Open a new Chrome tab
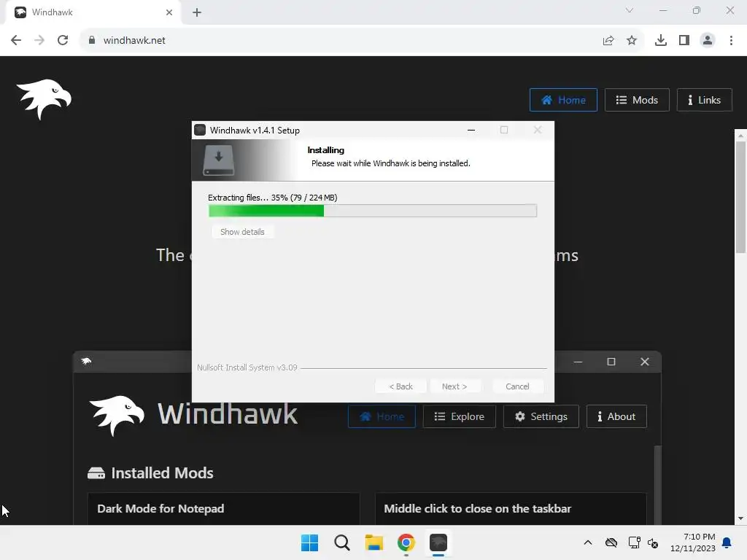747x560 pixels. click(x=197, y=12)
